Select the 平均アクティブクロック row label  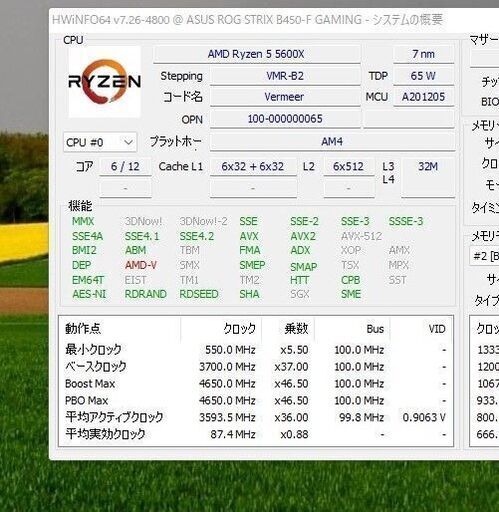[114, 417]
